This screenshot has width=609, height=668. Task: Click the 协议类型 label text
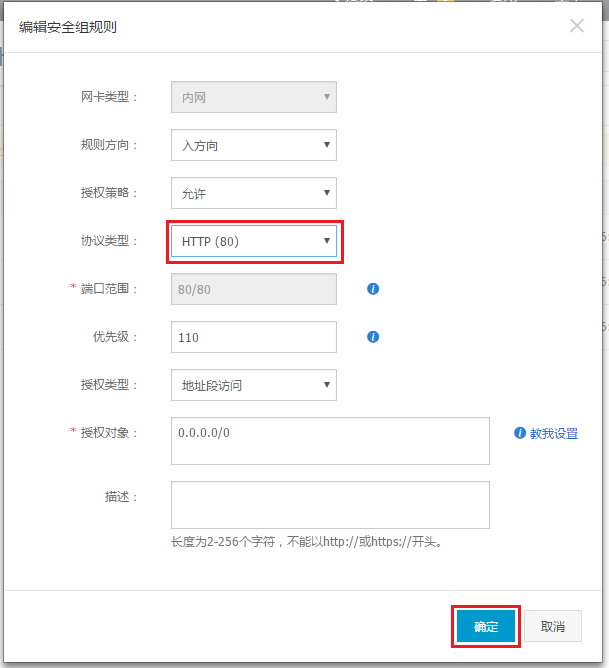109,241
